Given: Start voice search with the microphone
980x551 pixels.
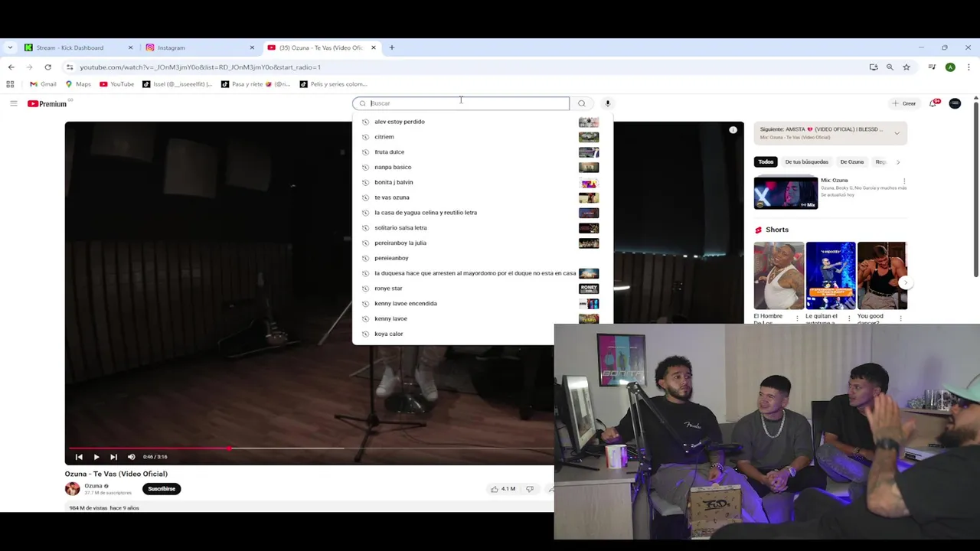Looking at the screenshot, I should tap(608, 103).
